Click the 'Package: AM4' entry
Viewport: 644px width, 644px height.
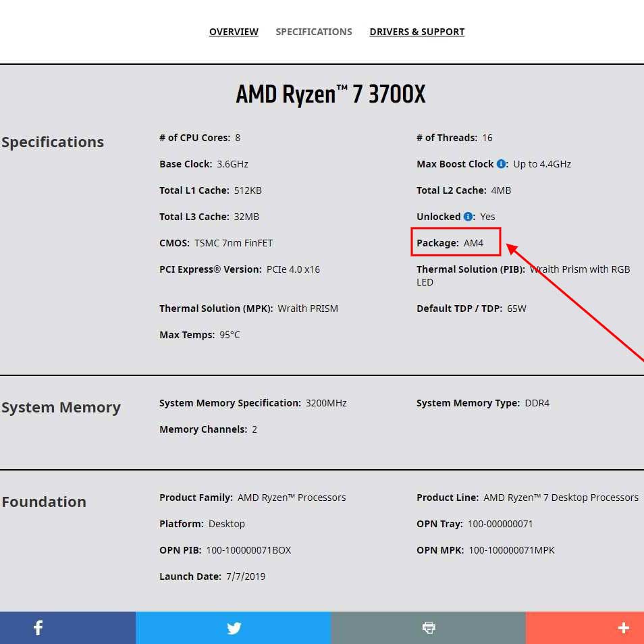(x=450, y=243)
